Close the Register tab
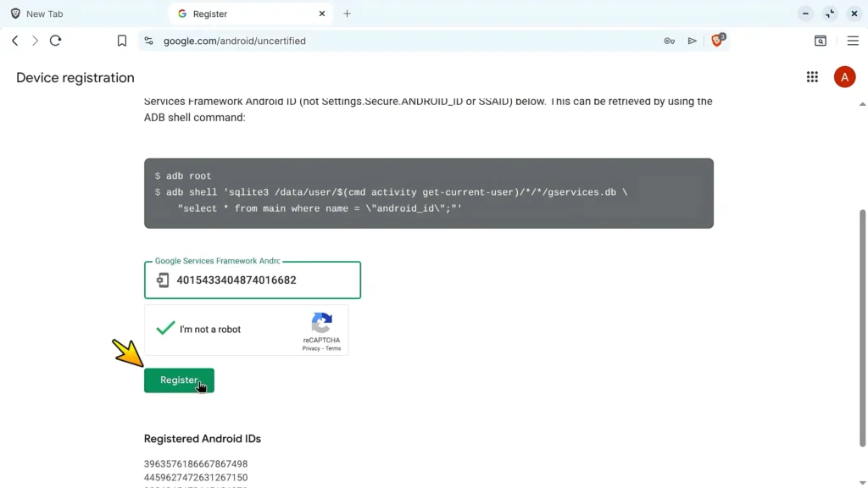This screenshot has height=488, width=868. pos(322,14)
